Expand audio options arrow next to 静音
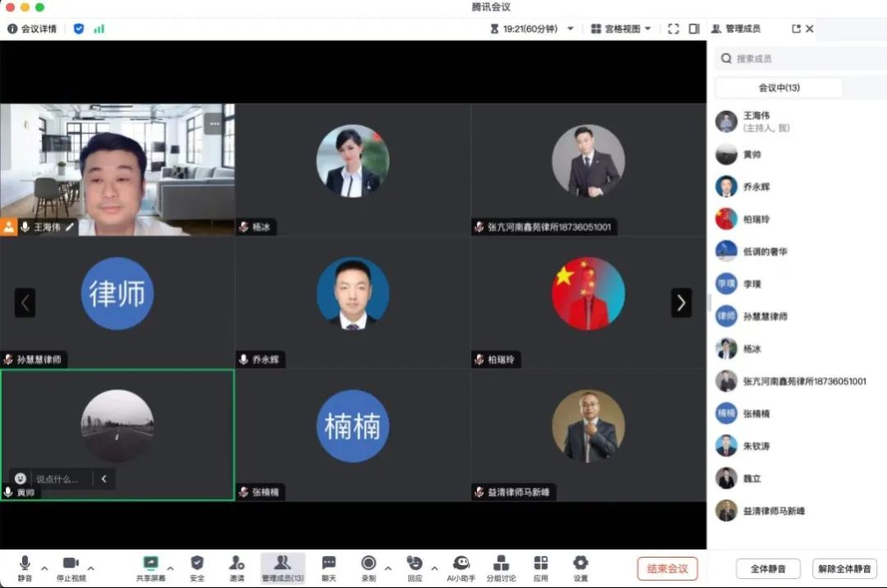This screenshot has width=887, height=588. point(44,567)
